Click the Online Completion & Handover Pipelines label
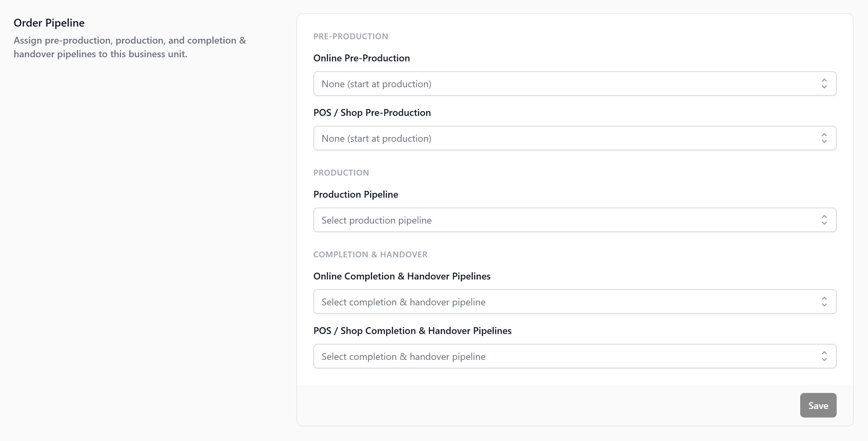868x441 pixels. coord(402,276)
